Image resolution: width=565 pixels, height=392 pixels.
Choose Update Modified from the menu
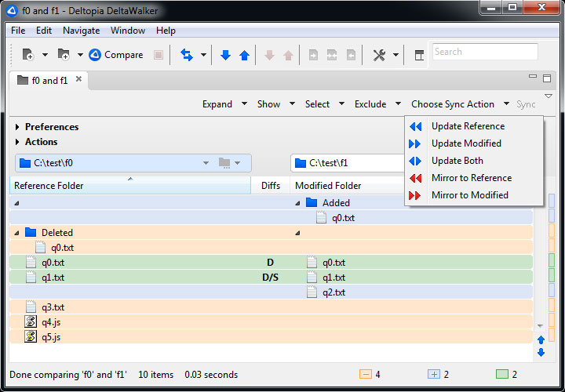pyautogui.click(x=474, y=143)
